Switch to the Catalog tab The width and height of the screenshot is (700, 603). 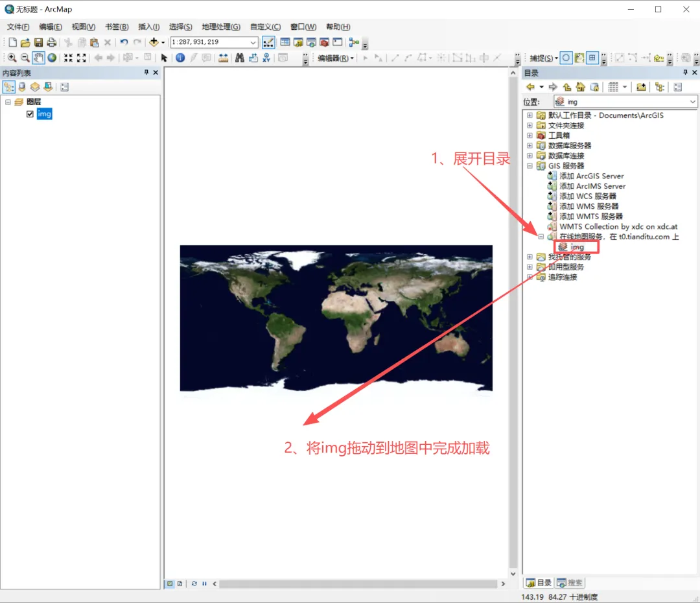539,582
